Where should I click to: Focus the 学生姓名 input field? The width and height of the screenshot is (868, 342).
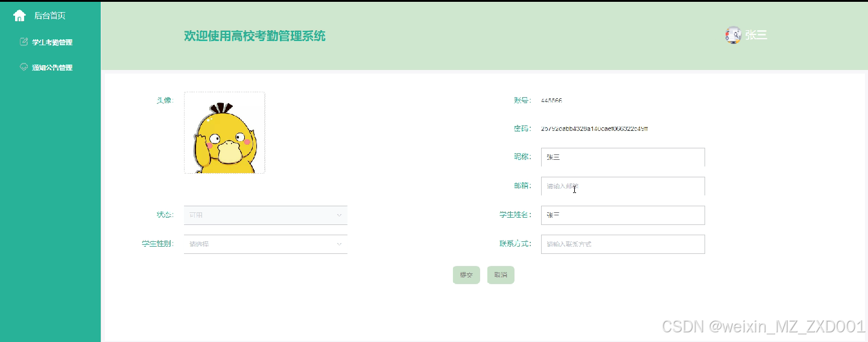[623, 215]
